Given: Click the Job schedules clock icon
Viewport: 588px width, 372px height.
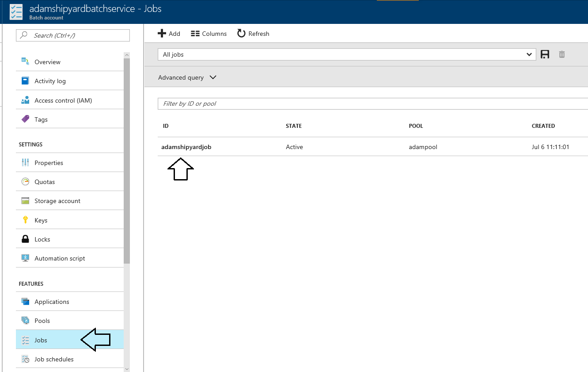Looking at the screenshot, I should point(25,359).
